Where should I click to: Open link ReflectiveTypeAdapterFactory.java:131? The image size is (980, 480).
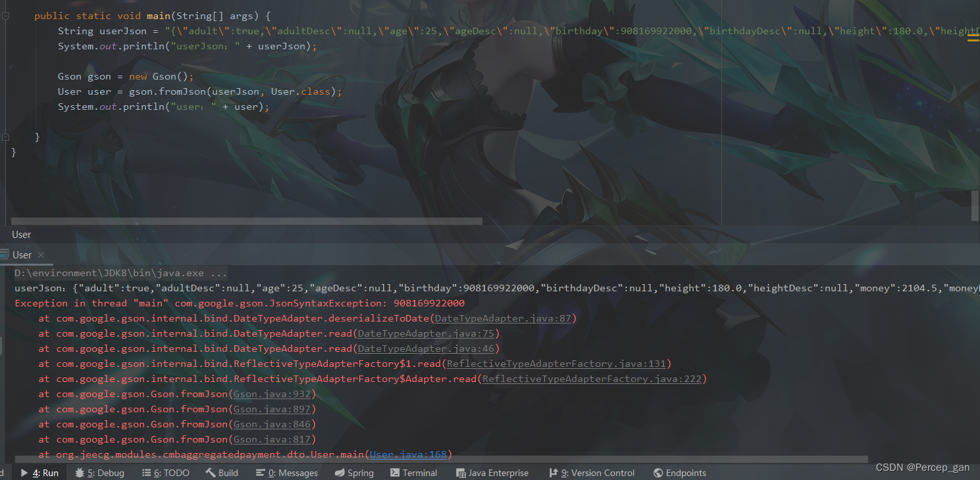coord(556,364)
